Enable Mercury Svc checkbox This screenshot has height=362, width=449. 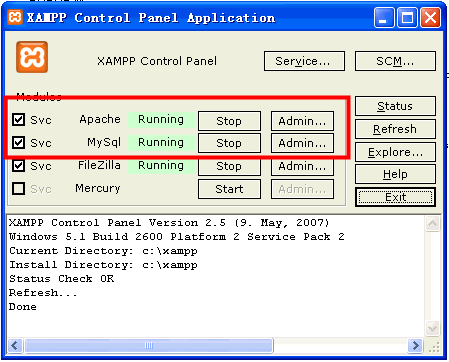[x=18, y=188]
